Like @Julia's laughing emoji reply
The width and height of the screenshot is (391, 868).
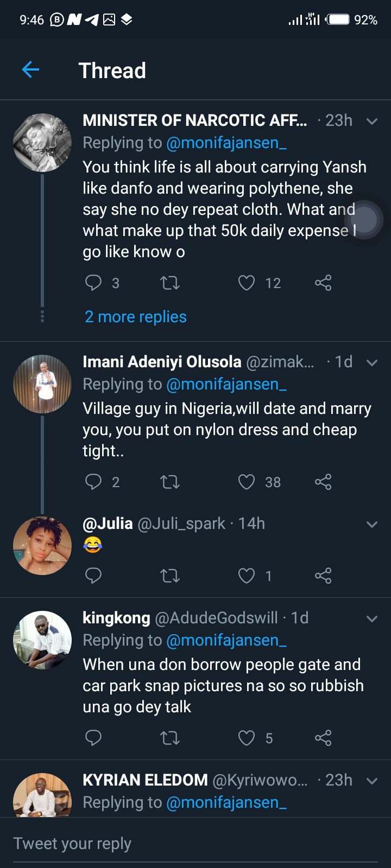pos(247,576)
